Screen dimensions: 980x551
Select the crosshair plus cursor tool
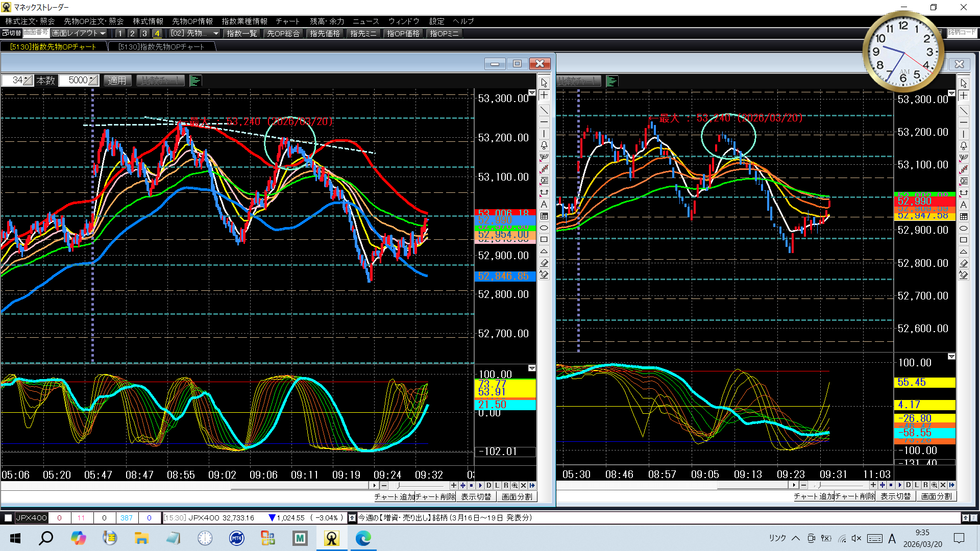544,95
